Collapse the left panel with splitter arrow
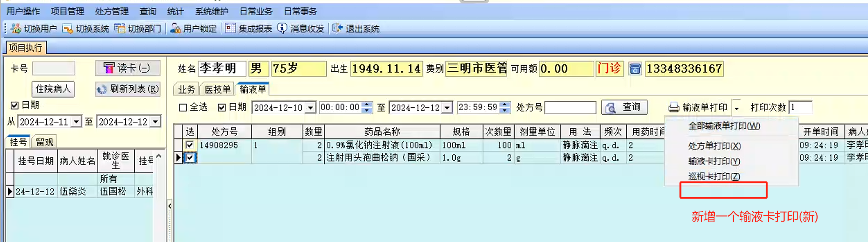 coord(169,206)
